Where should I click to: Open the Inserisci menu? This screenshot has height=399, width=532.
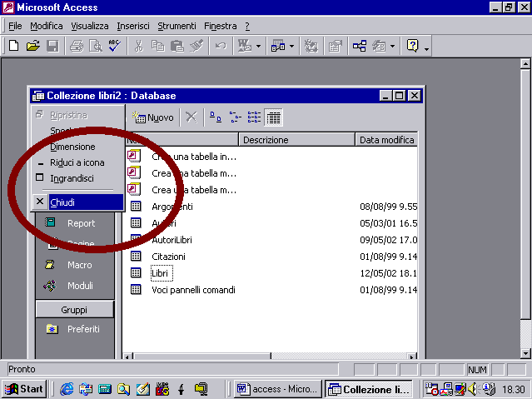click(x=133, y=26)
